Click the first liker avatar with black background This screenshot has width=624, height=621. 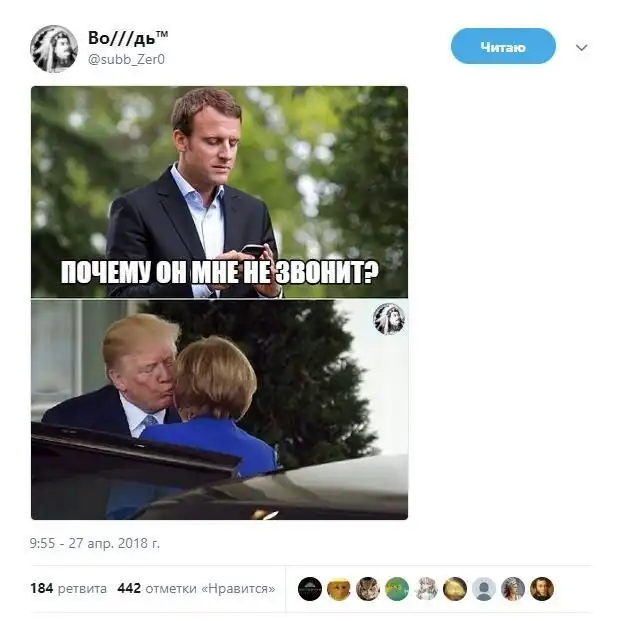click(x=310, y=589)
